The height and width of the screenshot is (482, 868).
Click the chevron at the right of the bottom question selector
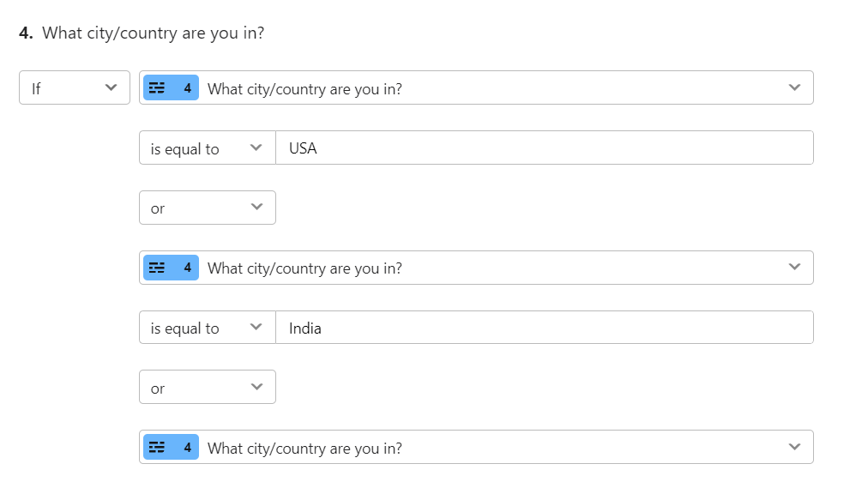(x=794, y=447)
